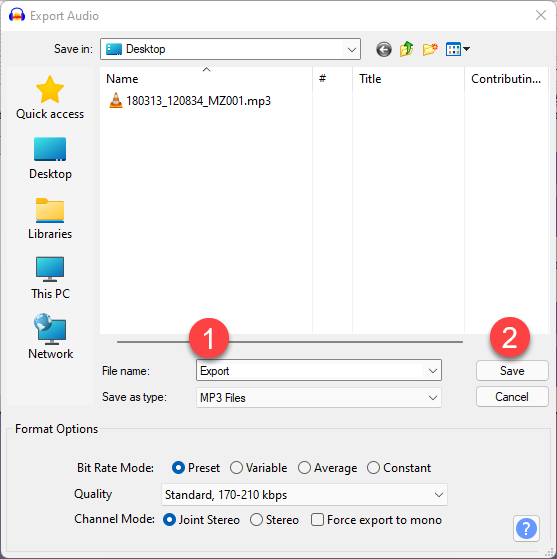
Task: Open the Save as type dropdown
Action: [318, 398]
